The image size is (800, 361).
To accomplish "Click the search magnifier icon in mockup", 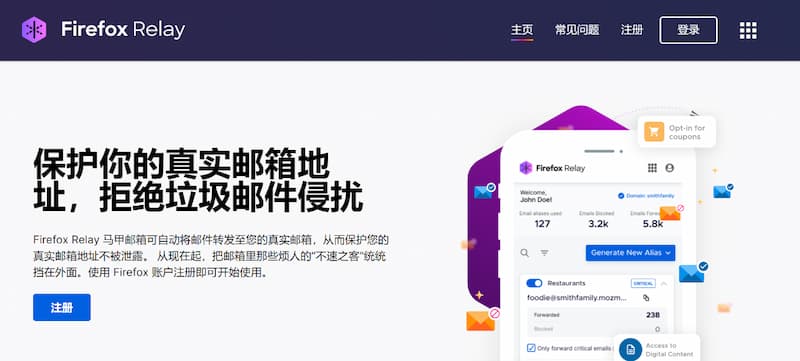I will click(524, 253).
